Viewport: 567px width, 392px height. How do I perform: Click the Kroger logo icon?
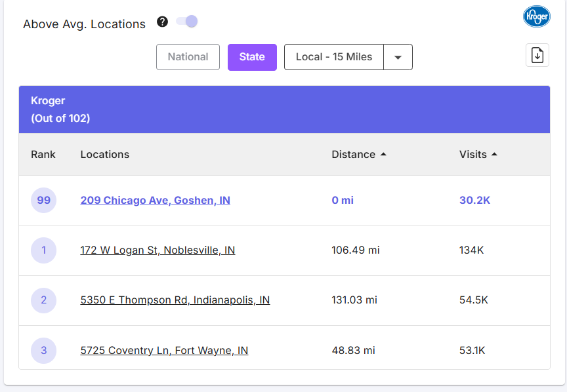point(537,16)
